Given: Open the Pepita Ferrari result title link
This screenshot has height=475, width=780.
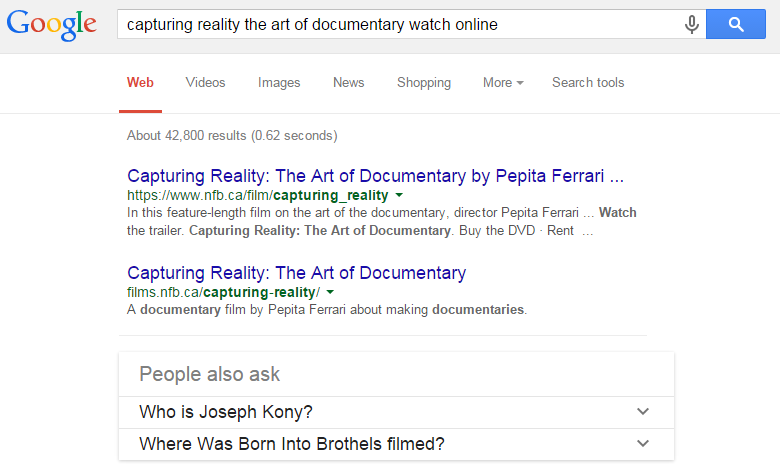Looking at the screenshot, I should pyautogui.click(x=375, y=176).
